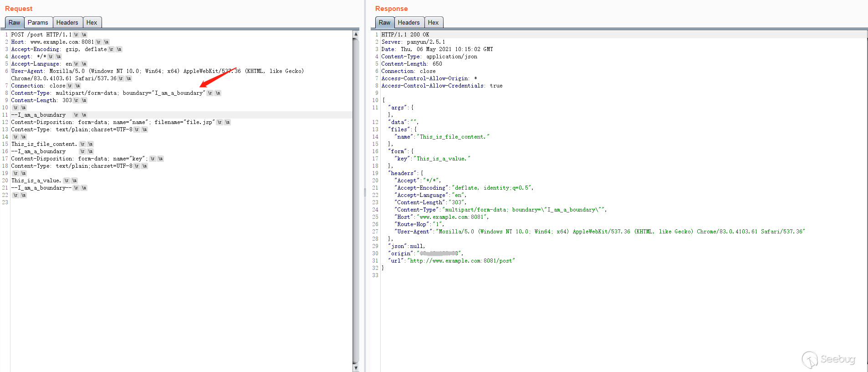The width and height of the screenshot is (868, 372).
Task: Click the filename="file.jsp" Content-Disposition line
Action: [112, 122]
